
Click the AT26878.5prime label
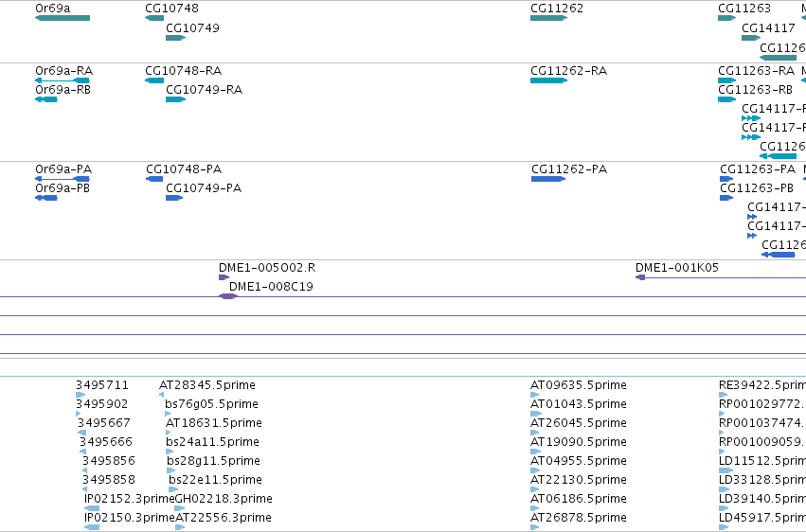pos(579,518)
